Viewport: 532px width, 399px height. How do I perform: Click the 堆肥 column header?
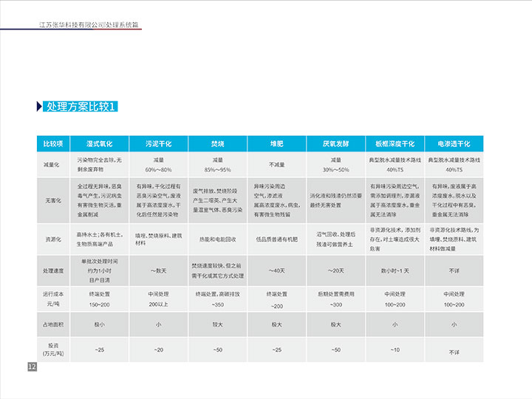tap(276, 143)
